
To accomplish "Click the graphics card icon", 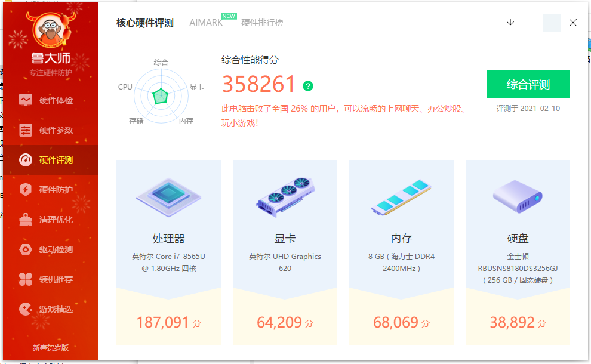I will point(285,197).
